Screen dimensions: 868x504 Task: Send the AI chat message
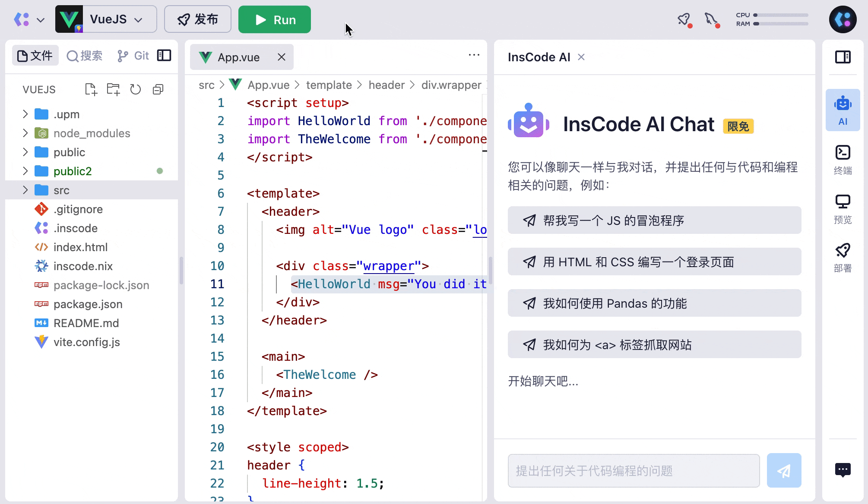(784, 470)
